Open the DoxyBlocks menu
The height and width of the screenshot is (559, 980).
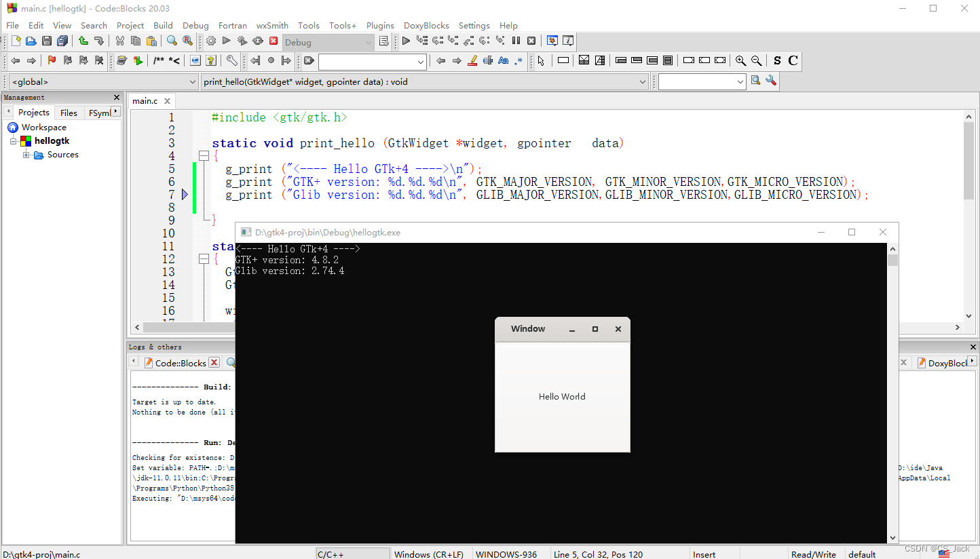click(x=426, y=25)
